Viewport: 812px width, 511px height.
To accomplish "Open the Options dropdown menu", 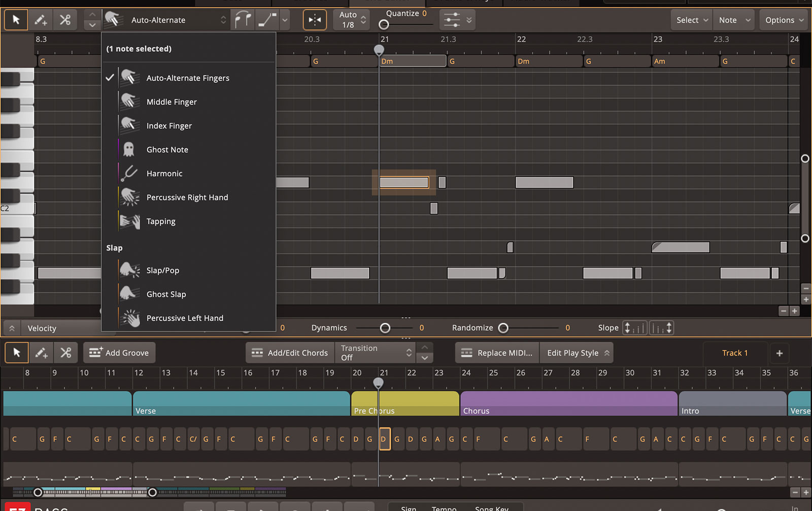I will tap(784, 20).
